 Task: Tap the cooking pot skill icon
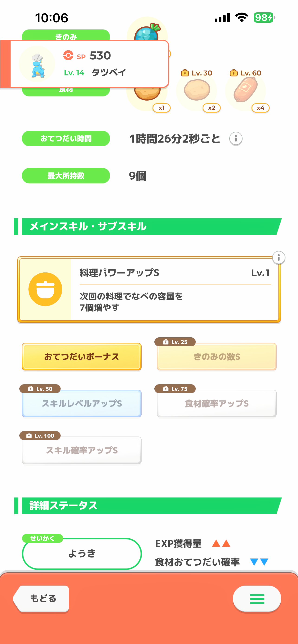tap(45, 289)
